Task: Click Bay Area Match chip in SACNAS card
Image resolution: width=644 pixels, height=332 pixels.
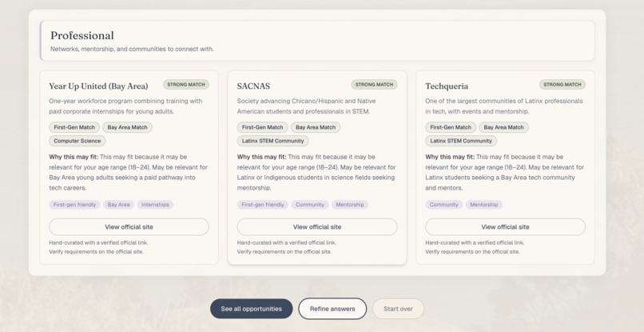Action: [x=316, y=127]
